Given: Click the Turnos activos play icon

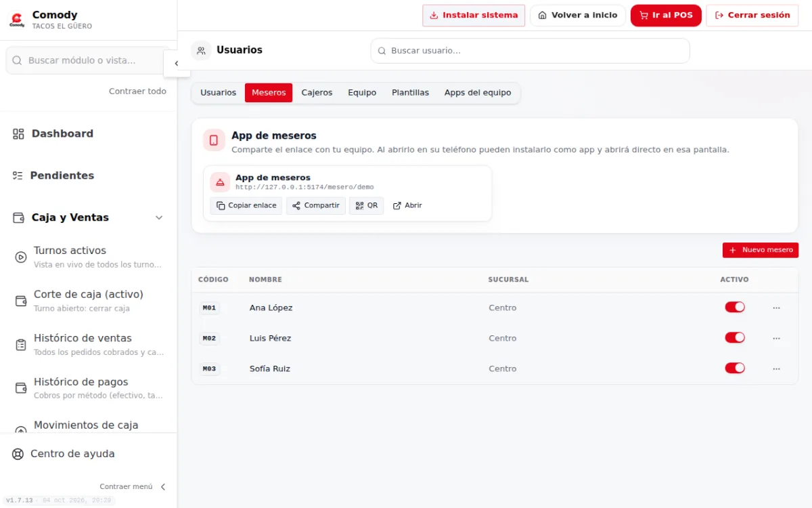Looking at the screenshot, I should tap(21, 257).
